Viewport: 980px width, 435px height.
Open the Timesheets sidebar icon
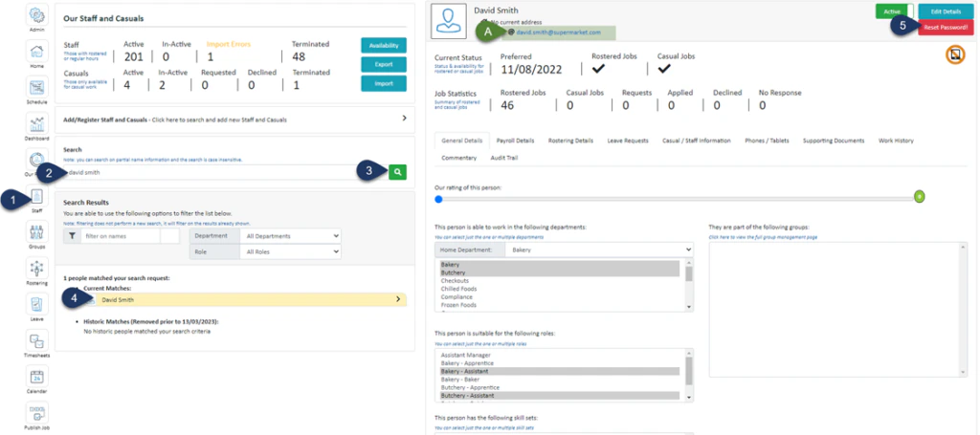click(37, 340)
